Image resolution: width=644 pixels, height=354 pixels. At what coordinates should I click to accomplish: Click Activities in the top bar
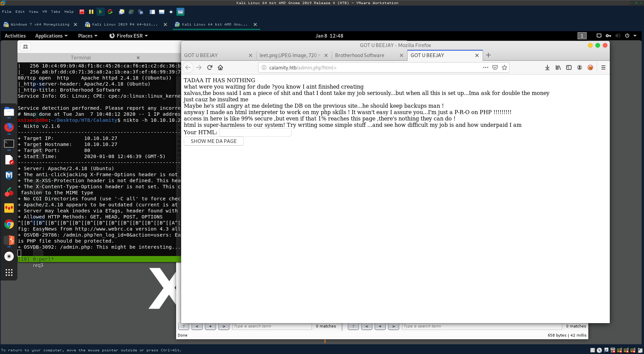tap(15, 36)
